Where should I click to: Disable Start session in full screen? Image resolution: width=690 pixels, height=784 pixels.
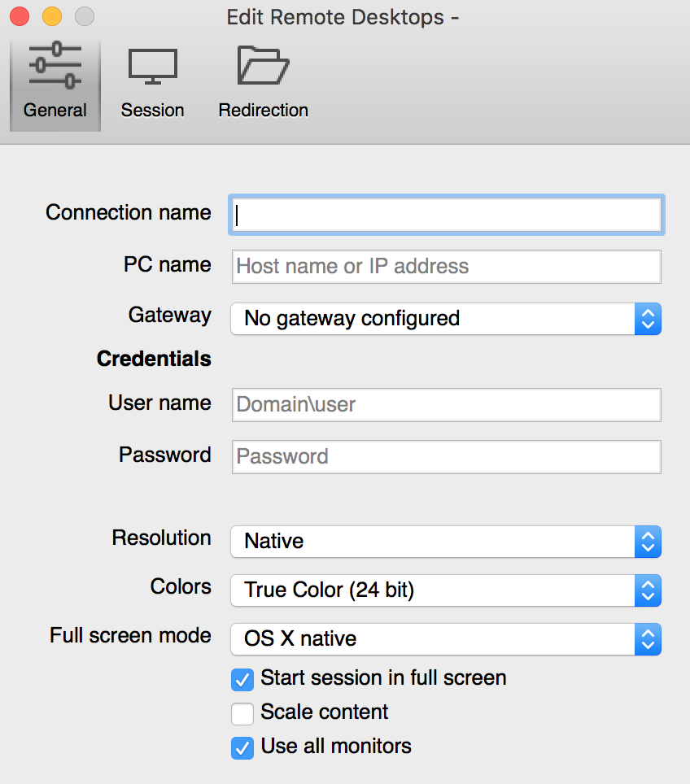coord(242,679)
